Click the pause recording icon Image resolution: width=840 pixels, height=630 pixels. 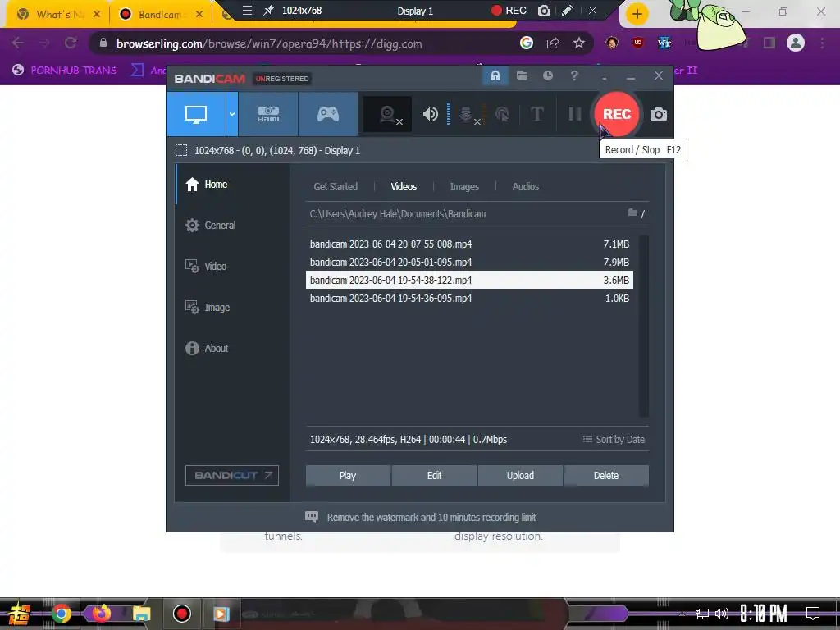(x=575, y=114)
